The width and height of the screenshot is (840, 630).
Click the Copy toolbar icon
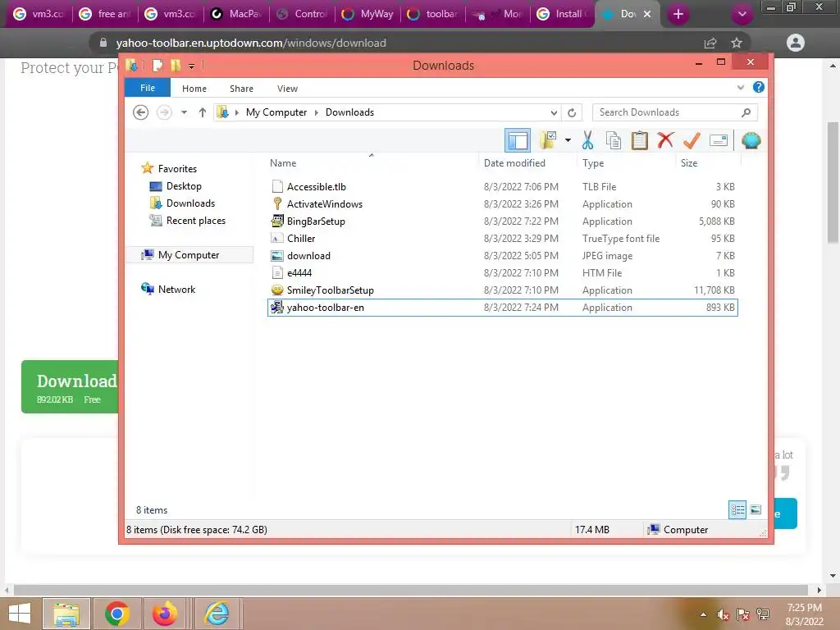[x=614, y=141]
